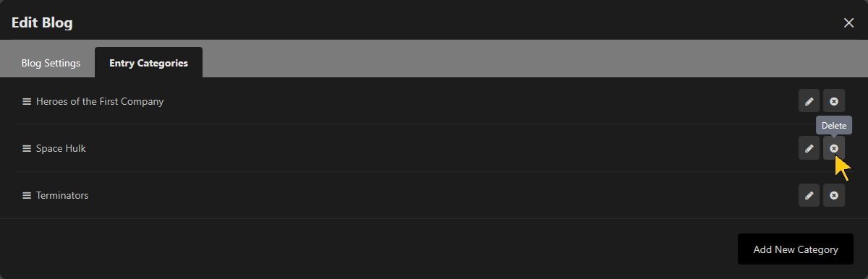The width and height of the screenshot is (868, 279).
Task: Edit the Terminators category
Action: pyautogui.click(x=809, y=195)
